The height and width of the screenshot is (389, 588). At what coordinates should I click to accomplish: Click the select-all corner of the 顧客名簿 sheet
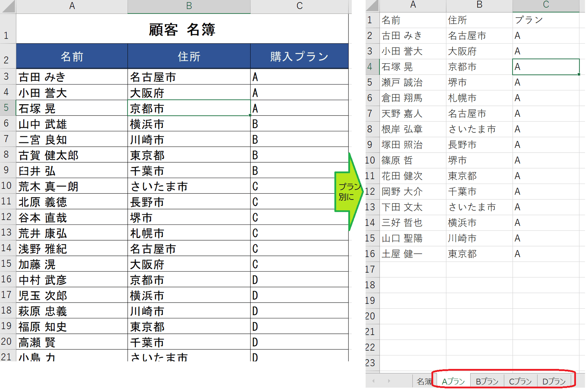[8, 6]
